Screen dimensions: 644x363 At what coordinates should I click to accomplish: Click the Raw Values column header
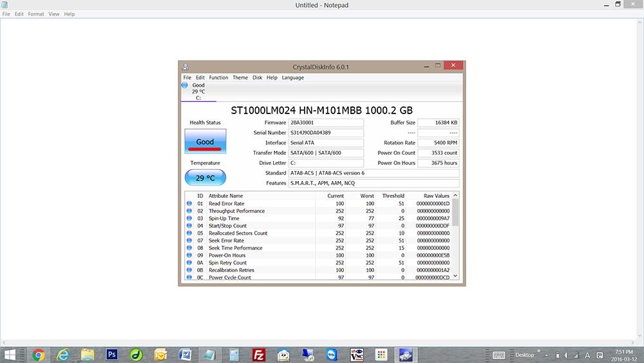(429, 195)
